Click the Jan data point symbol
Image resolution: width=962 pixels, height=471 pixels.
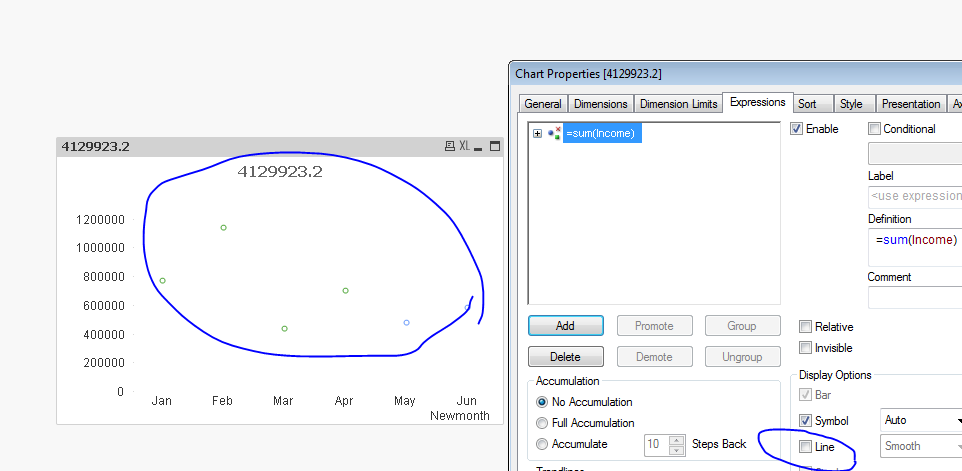click(x=163, y=280)
